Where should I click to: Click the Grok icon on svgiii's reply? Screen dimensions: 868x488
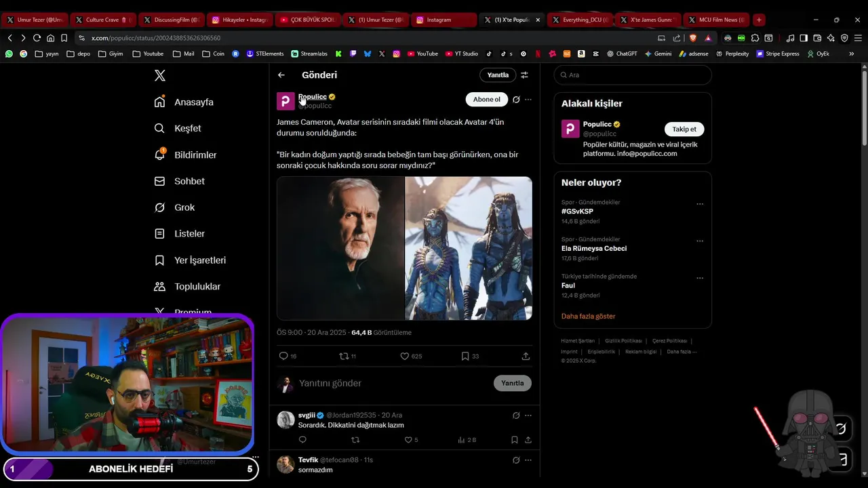(516, 415)
